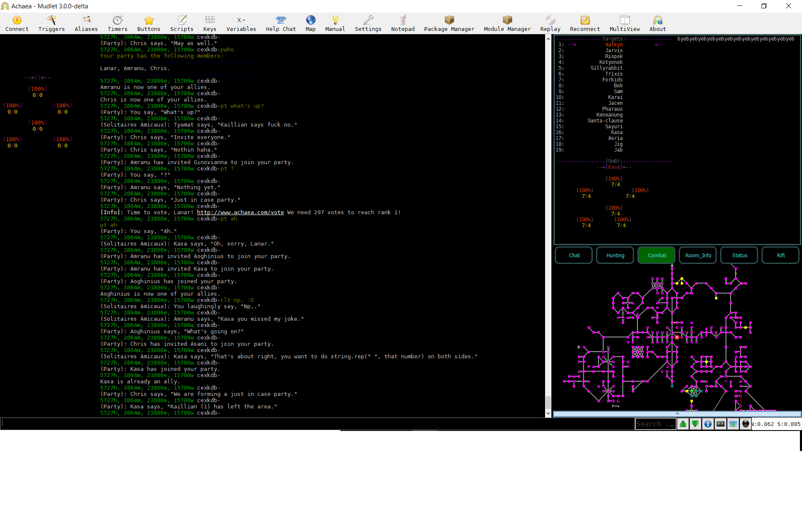
Task: Open the Aliases editor
Action: click(x=86, y=23)
